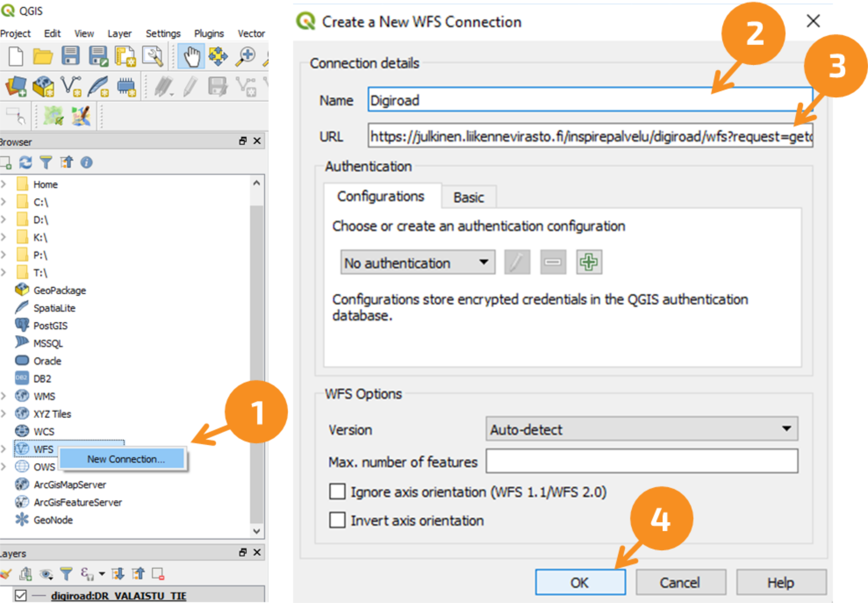The height and width of the screenshot is (603, 868).
Task: Open the View menu
Action: (84, 34)
